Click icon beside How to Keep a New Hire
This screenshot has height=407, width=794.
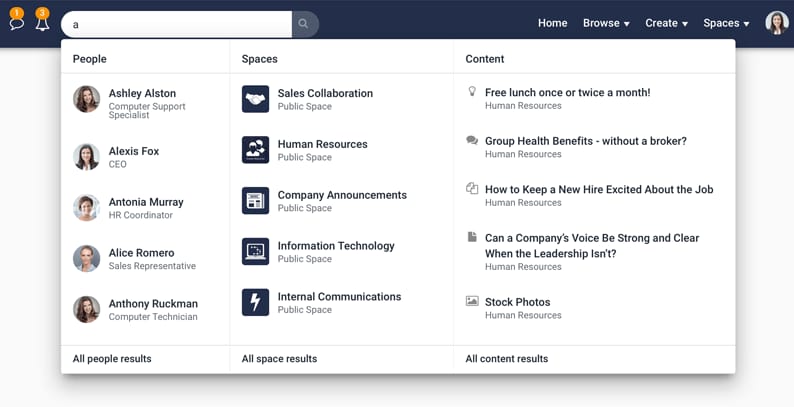pos(472,188)
